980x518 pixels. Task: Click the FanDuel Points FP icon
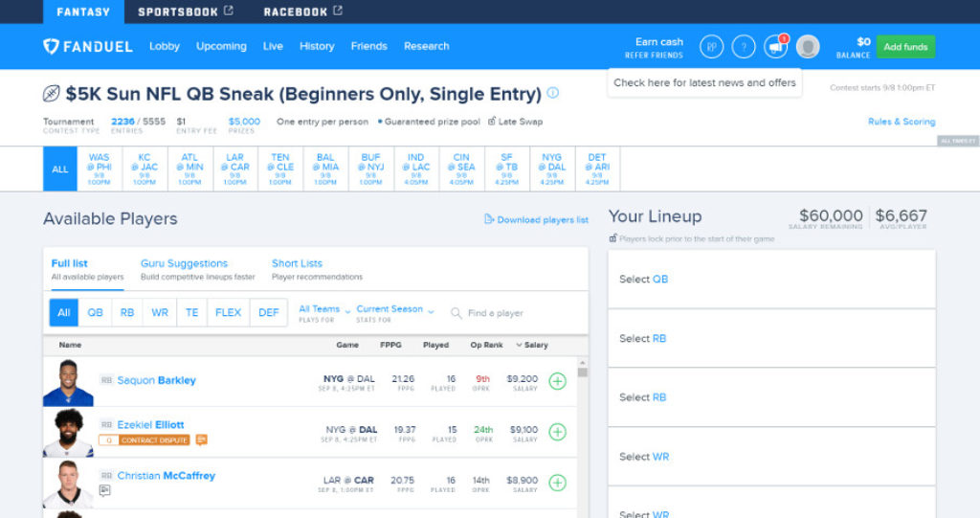click(x=711, y=47)
